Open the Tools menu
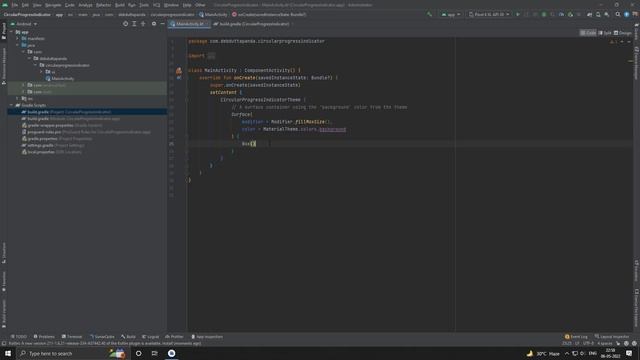The height and width of the screenshot is (360, 640). pos(144,5)
